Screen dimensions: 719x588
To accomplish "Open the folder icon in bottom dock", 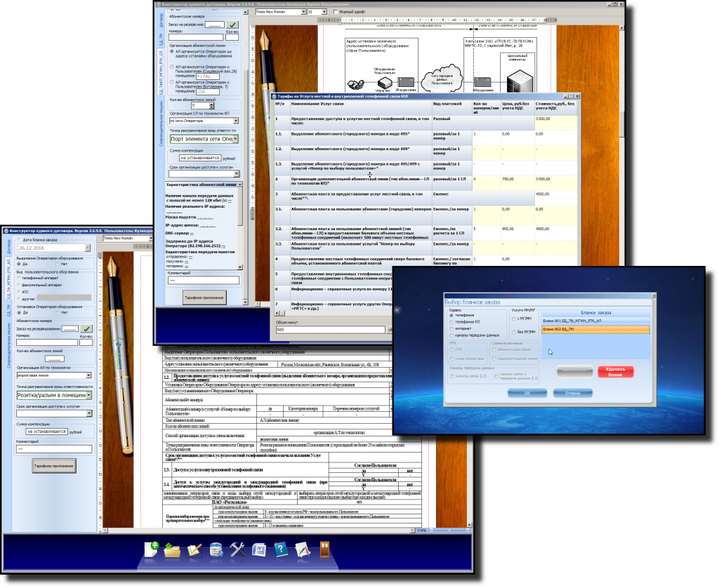I will click(172, 549).
